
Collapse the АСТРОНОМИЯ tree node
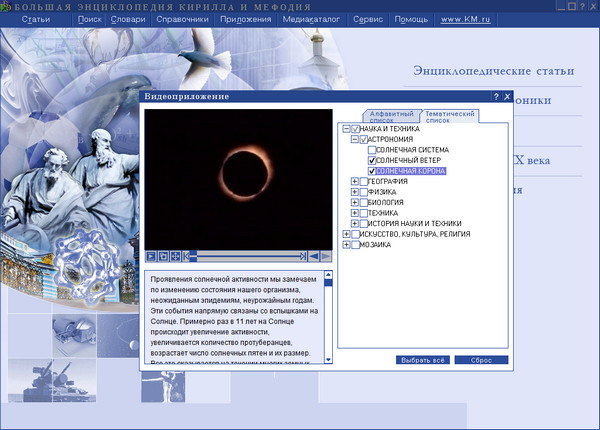coord(355,140)
